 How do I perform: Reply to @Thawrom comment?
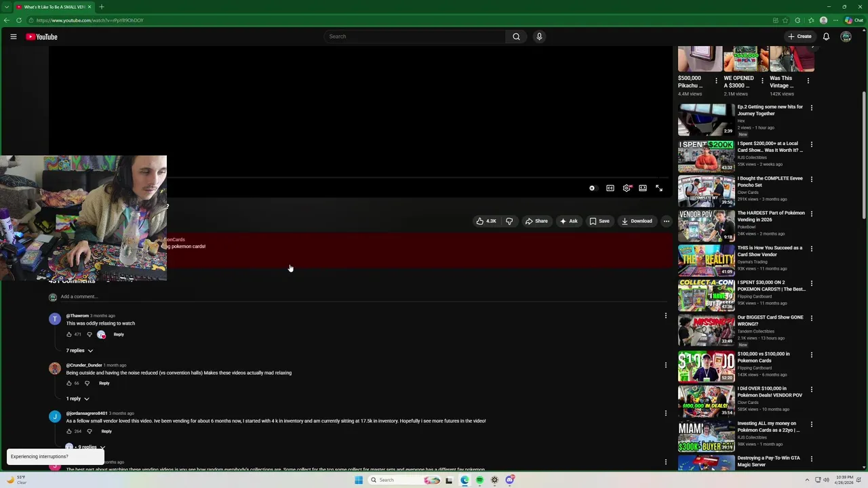(x=119, y=334)
